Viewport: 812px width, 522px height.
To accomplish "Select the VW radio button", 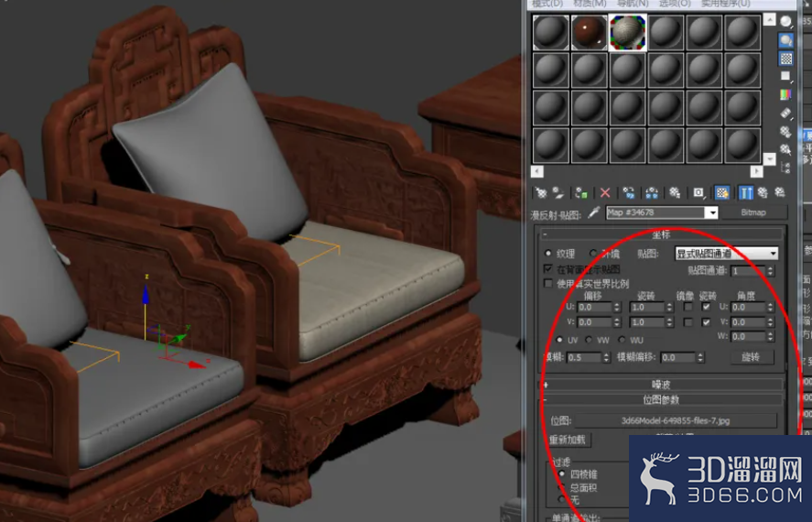I will tap(589, 341).
